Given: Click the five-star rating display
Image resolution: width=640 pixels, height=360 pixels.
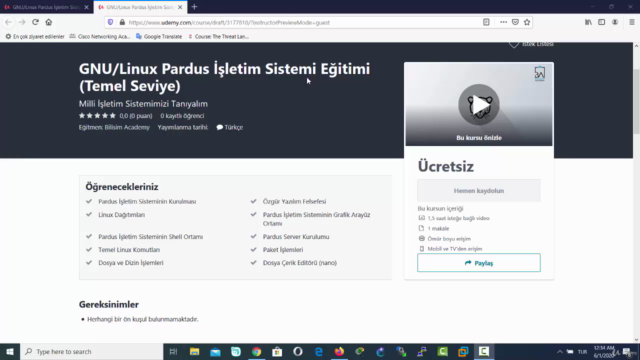Looking at the screenshot, I should coord(97,116).
